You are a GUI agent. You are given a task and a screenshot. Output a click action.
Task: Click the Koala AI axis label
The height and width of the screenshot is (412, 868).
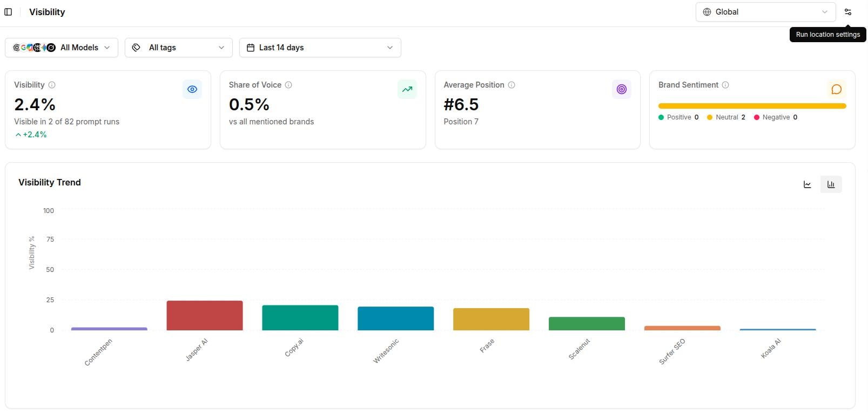(x=771, y=348)
